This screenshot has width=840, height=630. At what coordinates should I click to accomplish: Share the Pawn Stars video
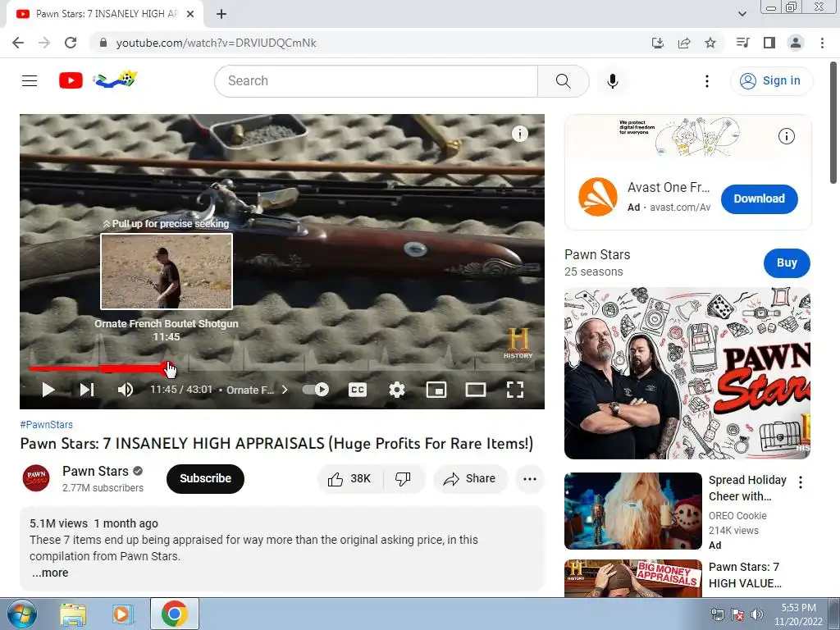[470, 478]
